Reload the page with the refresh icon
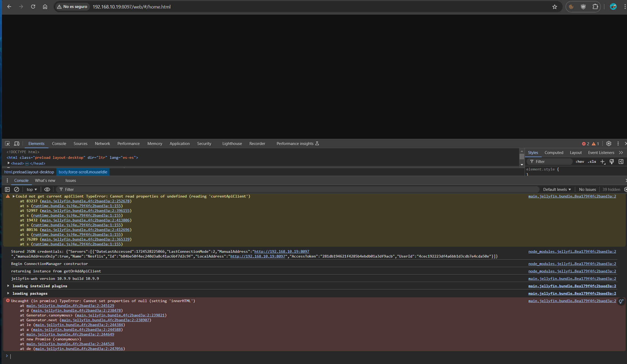Image resolution: width=627 pixels, height=364 pixels. tap(33, 7)
